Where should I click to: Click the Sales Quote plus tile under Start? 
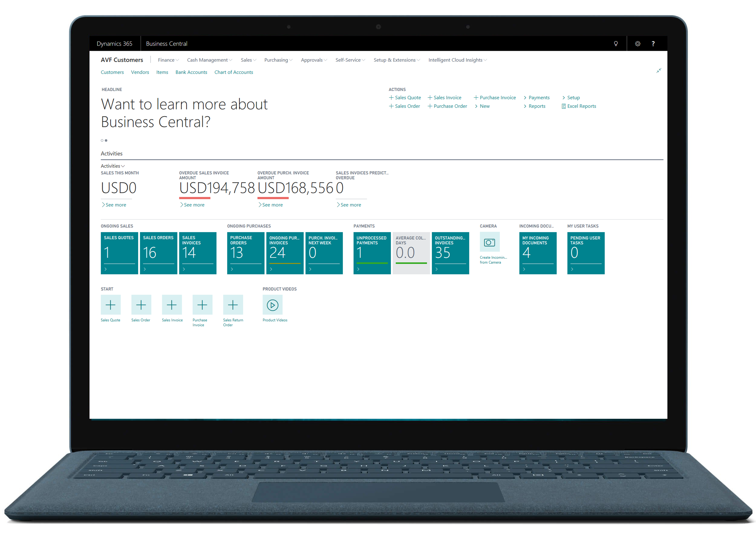click(x=111, y=305)
